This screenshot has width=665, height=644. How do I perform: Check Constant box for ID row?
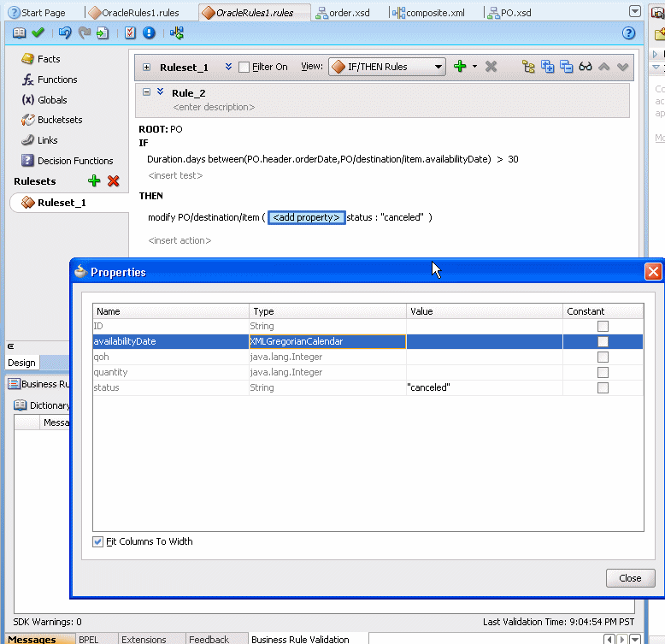[603, 326]
